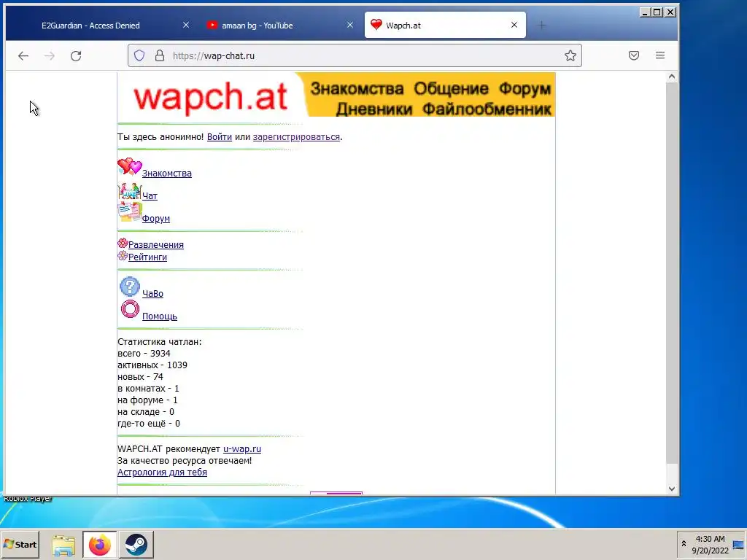Open the Помощь link
Viewport: 747px width, 560px height.
160,316
